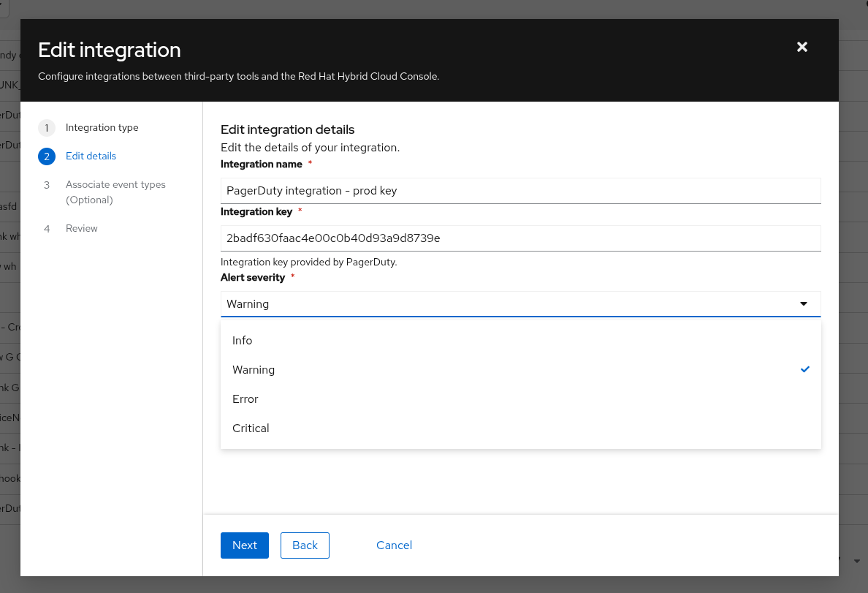Click the step 1 number circle
The width and height of the screenshot is (868, 593).
47,128
